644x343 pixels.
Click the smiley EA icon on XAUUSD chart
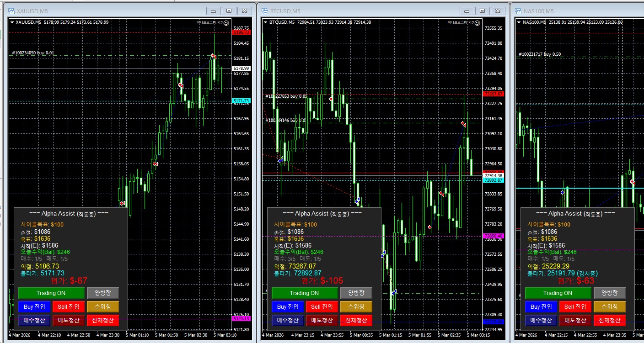(x=227, y=22)
